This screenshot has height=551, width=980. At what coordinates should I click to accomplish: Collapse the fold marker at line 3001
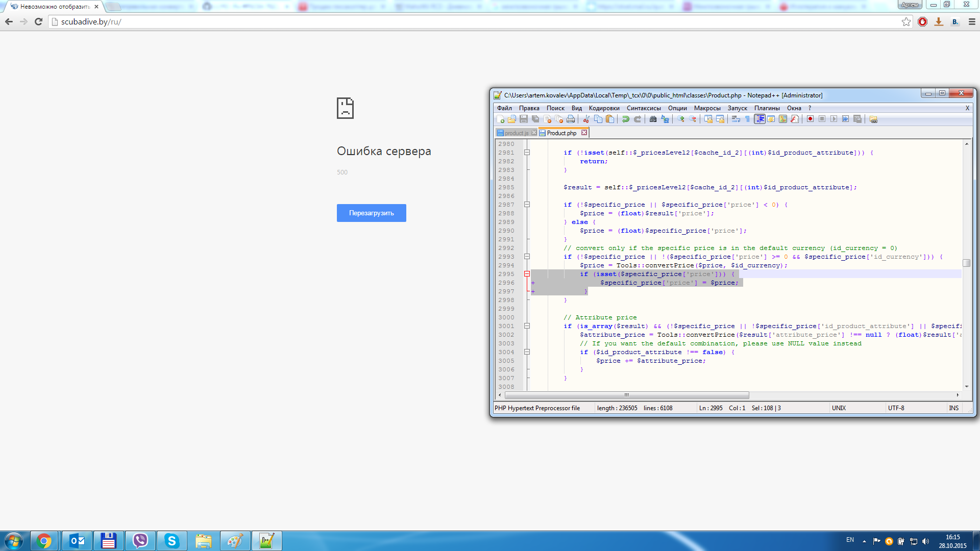point(527,326)
